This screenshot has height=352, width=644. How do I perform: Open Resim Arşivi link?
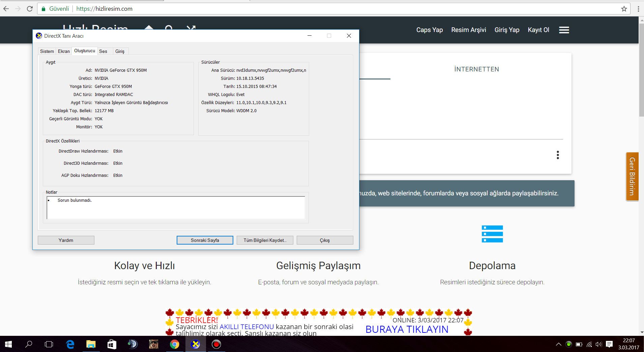point(469,30)
